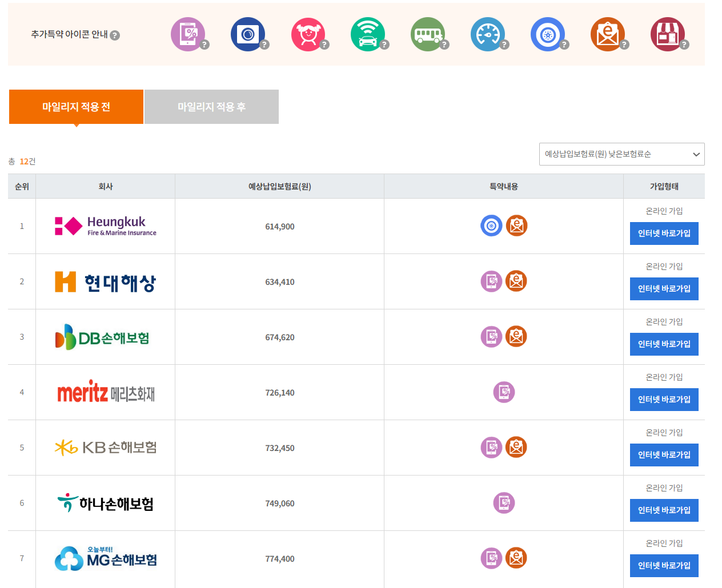The height and width of the screenshot is (588, 722).
Task: Click the green connected car wifi icon
Action: (x=368, y=34)
